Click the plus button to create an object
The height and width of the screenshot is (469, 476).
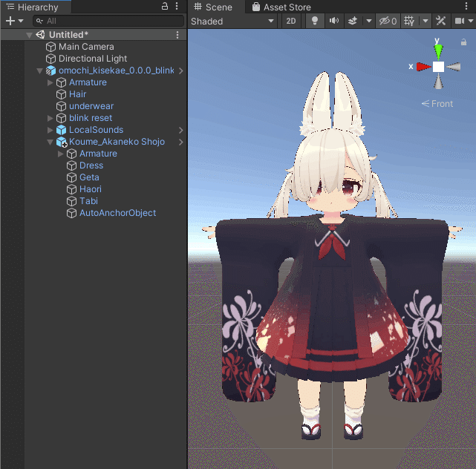point(10,21)
